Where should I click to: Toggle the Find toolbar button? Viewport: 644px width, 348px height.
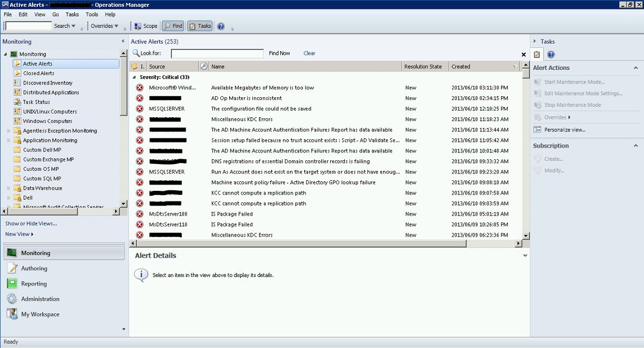[x=173, y=26]
